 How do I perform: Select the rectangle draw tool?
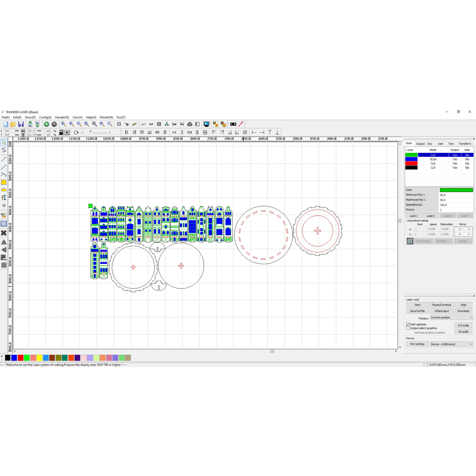point(4,182)
